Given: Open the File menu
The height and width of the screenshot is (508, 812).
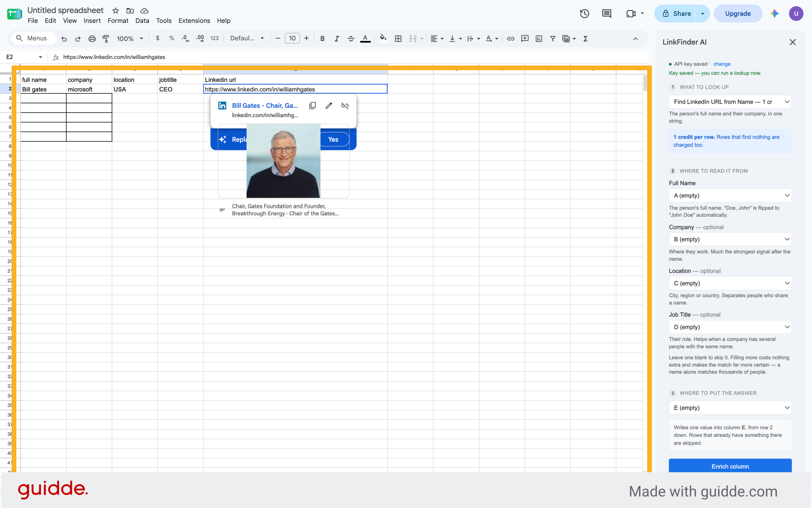Looking at the screenshot, I should click(x=33, y=21).
